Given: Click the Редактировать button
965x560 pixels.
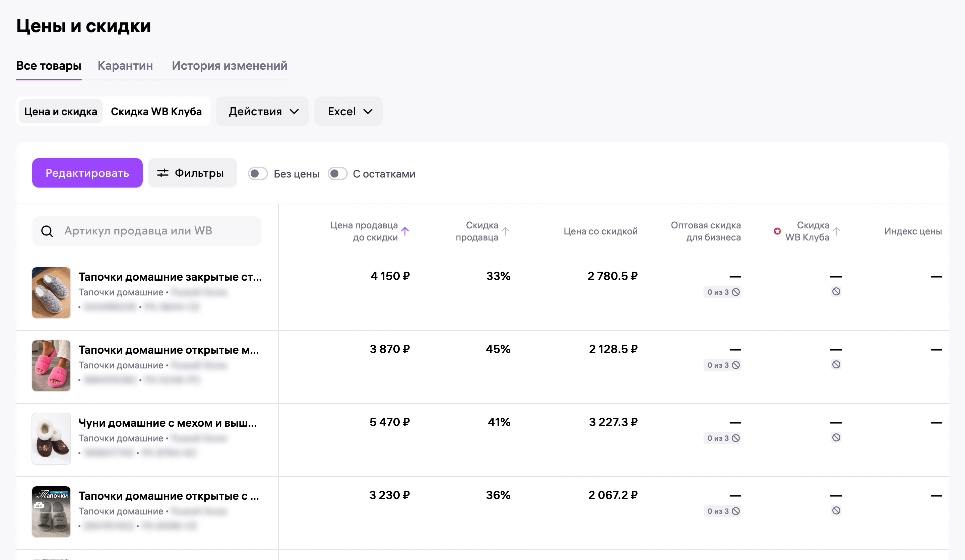Looking at the screenshot, I should click(x=87, y=173).
